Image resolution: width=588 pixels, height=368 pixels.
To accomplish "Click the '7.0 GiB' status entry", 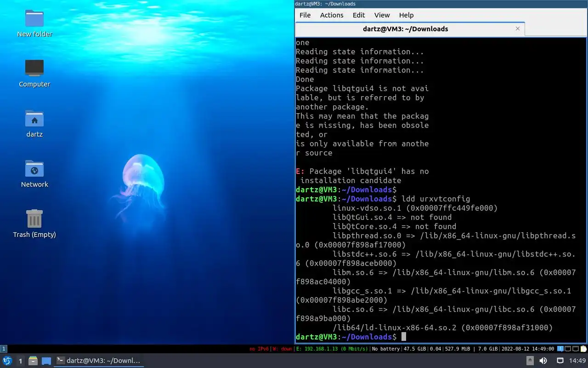I will [487, 349].
